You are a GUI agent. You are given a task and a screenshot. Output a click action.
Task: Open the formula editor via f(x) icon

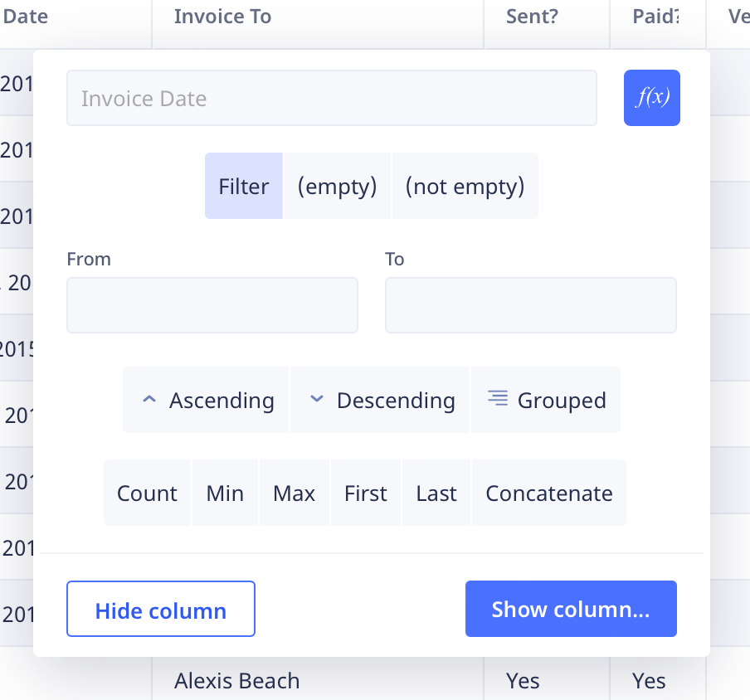[651, 97]
